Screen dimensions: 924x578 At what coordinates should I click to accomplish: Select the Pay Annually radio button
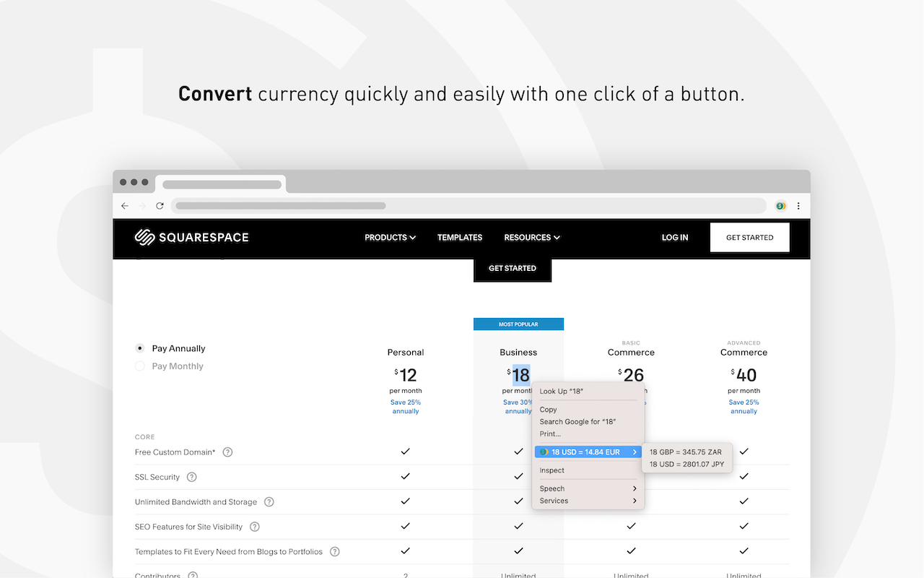coord(139,348)
